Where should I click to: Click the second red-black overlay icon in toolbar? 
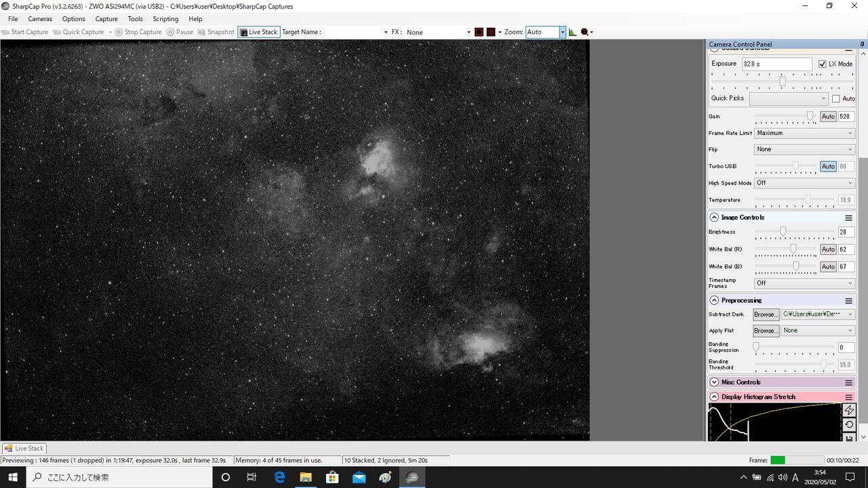[491, 32]
